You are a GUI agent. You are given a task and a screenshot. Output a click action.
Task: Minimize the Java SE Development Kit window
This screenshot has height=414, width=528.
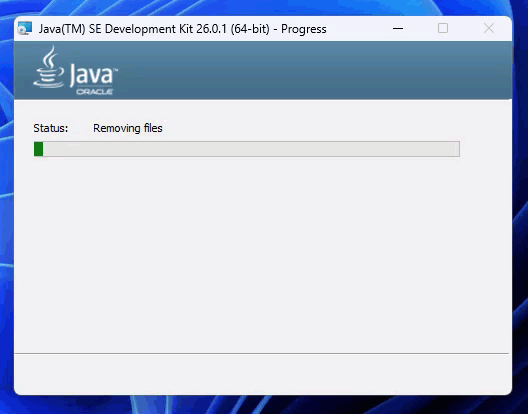pos(398,29)
